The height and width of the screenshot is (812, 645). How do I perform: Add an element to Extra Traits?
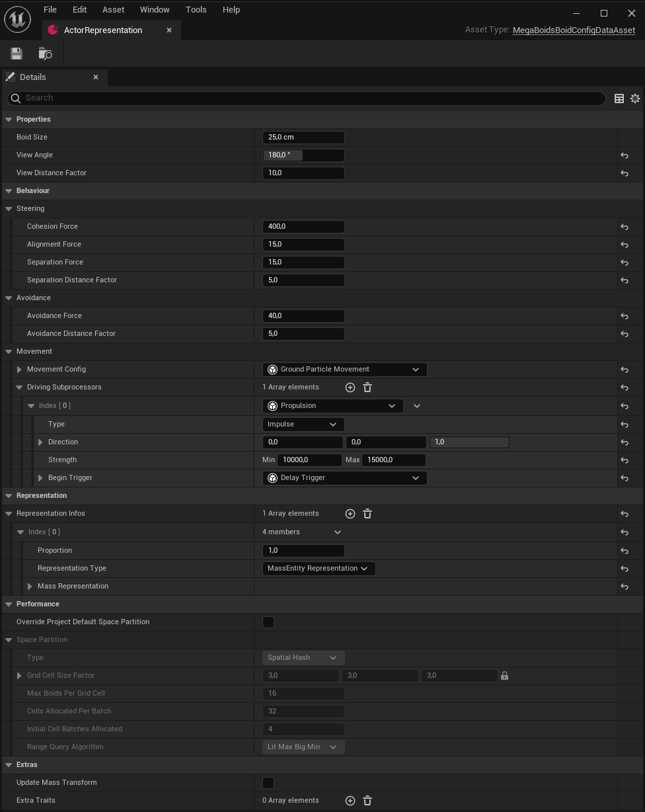coord(350,800)
